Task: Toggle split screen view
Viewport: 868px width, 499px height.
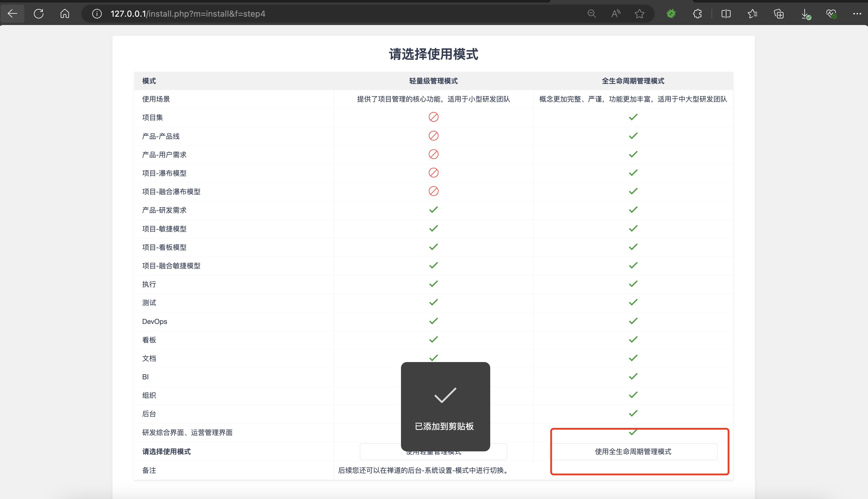Action: click(x=726, y=14)
